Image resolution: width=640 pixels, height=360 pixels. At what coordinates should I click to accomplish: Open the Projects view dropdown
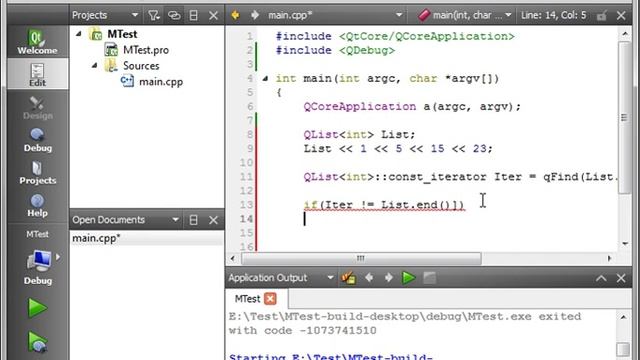click(x=105, y=16)
